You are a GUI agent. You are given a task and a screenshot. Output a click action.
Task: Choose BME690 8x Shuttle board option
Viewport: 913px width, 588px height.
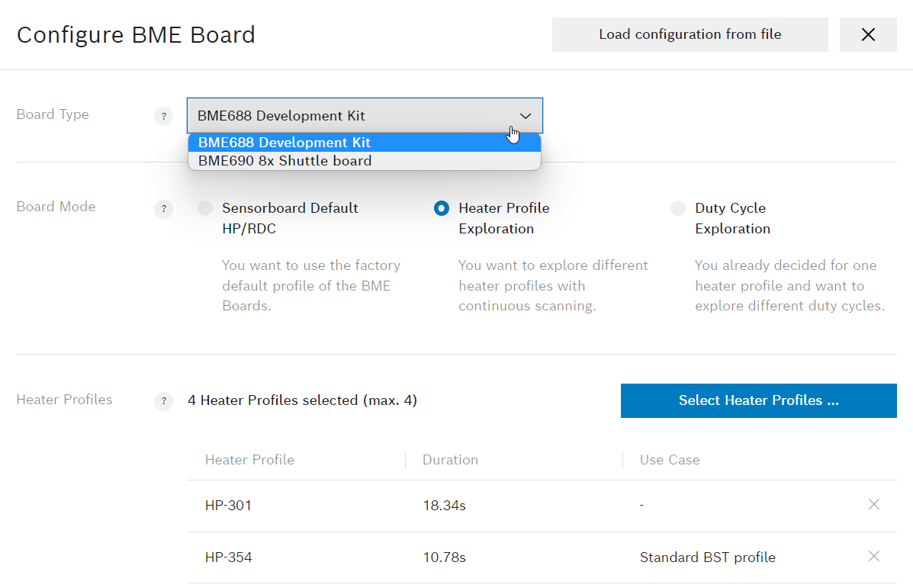coord(365,161)
